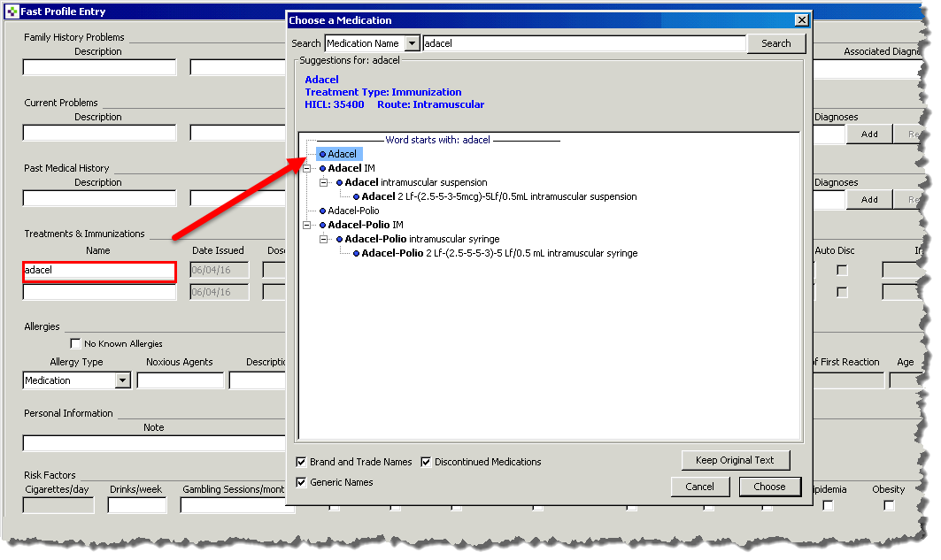Open the Allergy Type Medication dropdown

[x=123, y=380]
